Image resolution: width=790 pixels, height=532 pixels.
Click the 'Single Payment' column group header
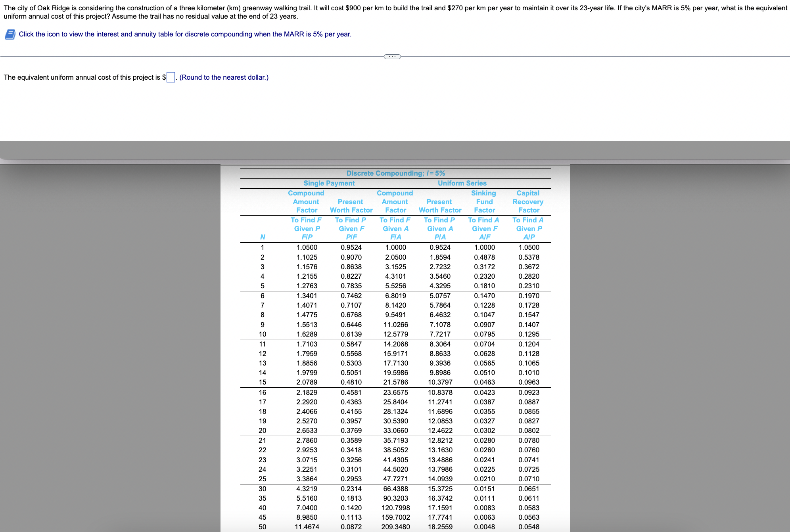[x=329, y=183]
